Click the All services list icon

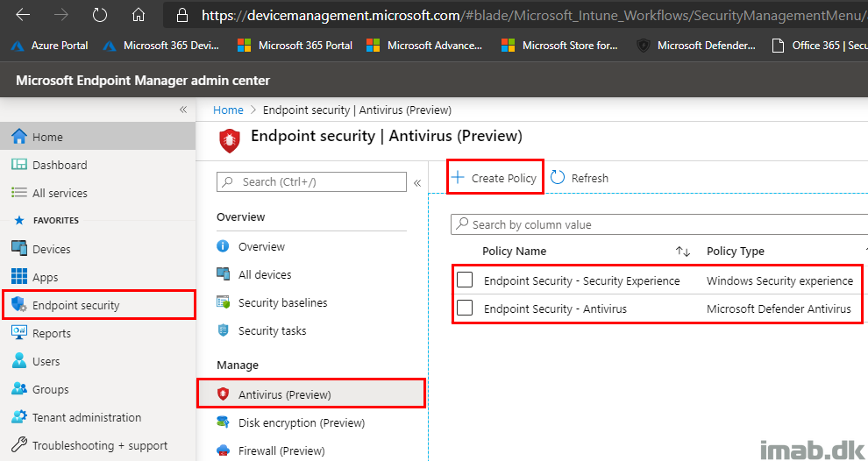[19, 193]
